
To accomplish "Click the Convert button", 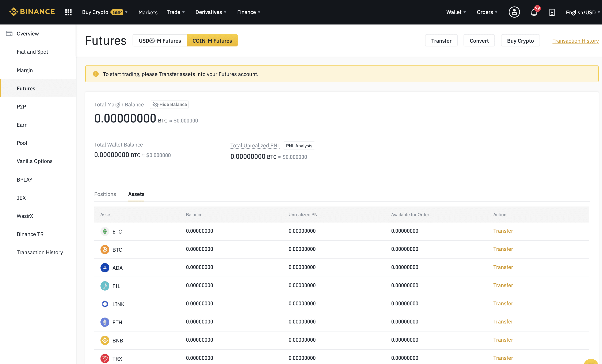I will tap(479, 41).
